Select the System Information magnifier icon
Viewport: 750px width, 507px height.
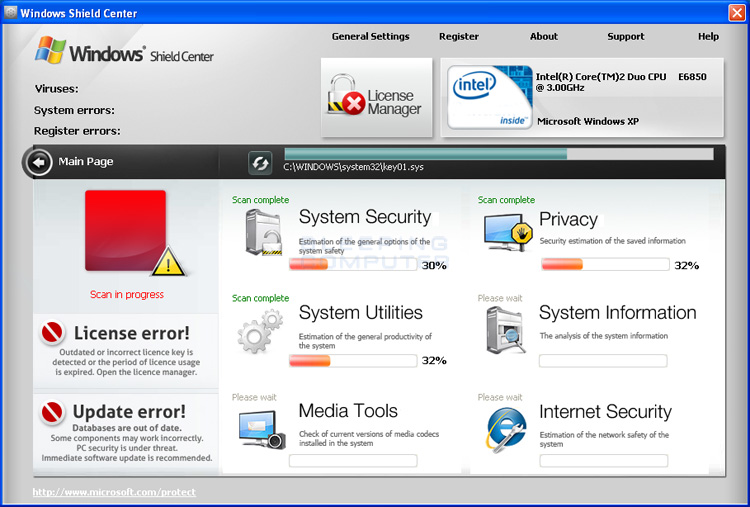tap(505, 330)
